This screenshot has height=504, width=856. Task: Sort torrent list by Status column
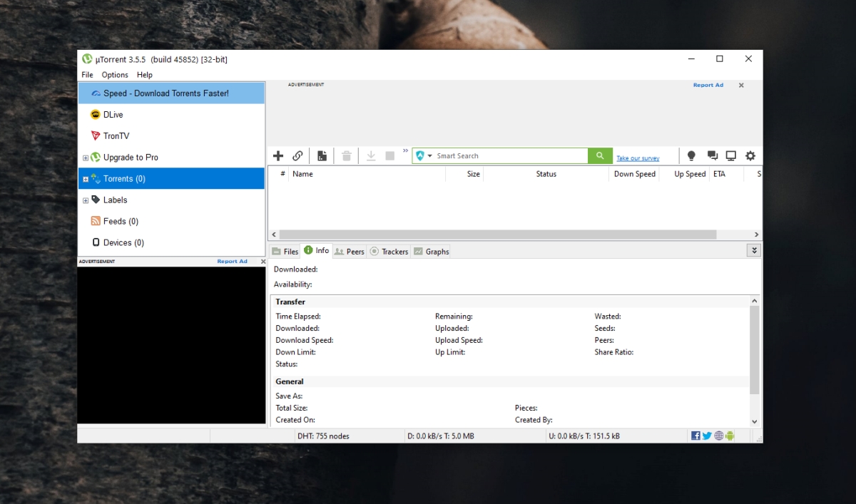(x=546, y=174)
